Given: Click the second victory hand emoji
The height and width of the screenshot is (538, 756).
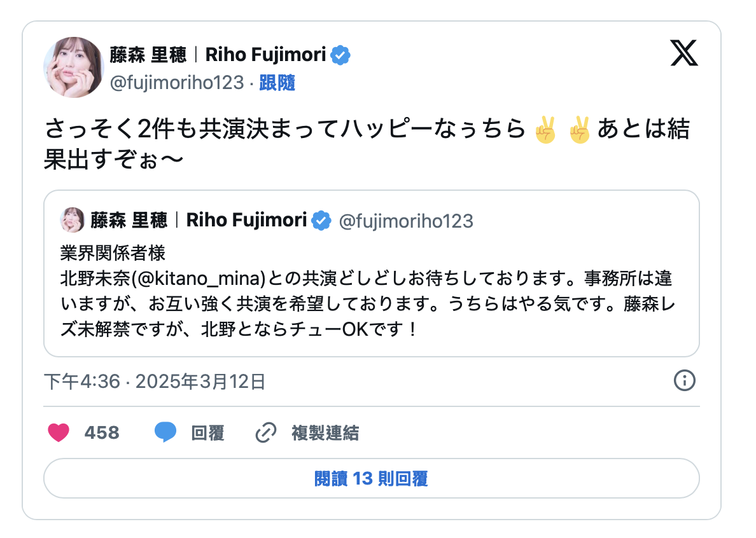Looking at the screenshot, I should (x=580, y=130).
